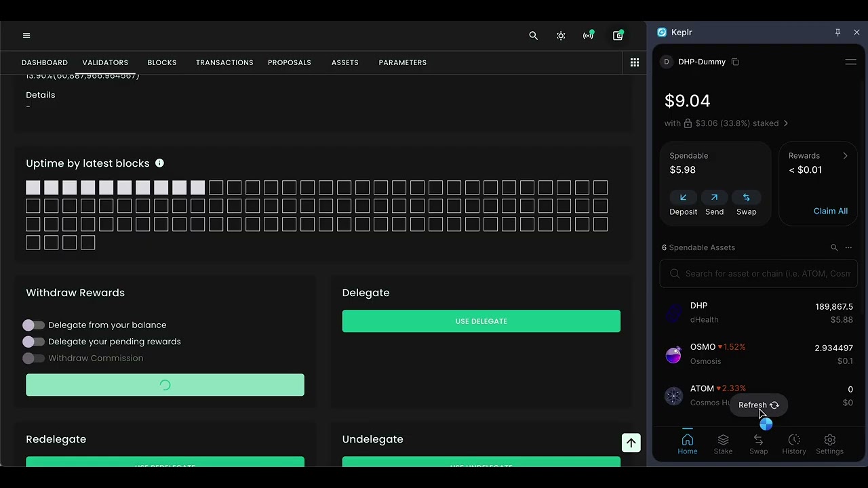
Task: Expand Rewards card arrow
Action: coord(845,156)
